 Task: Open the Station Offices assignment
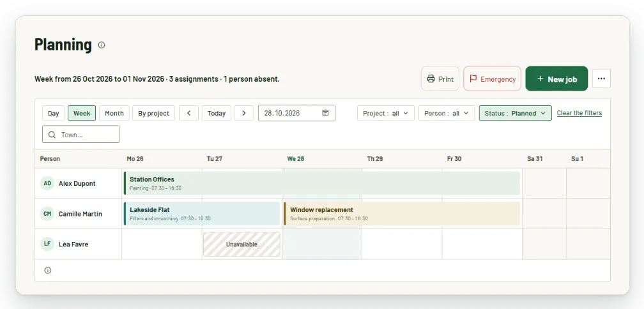[x=322, y=183]
